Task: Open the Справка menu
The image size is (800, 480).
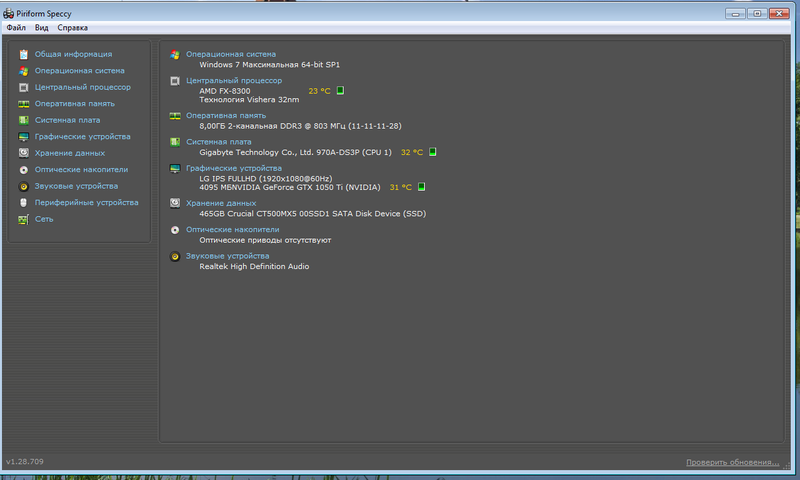Action: (72, 28)
